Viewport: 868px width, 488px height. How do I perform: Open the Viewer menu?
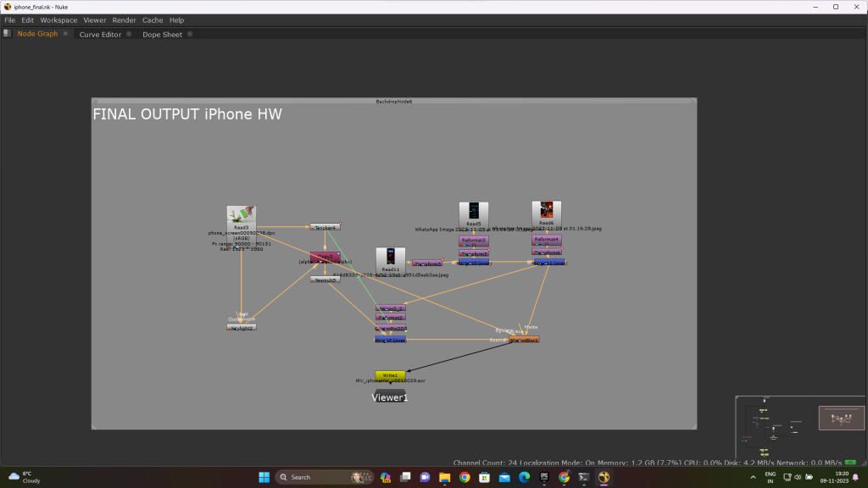(95, 20)
